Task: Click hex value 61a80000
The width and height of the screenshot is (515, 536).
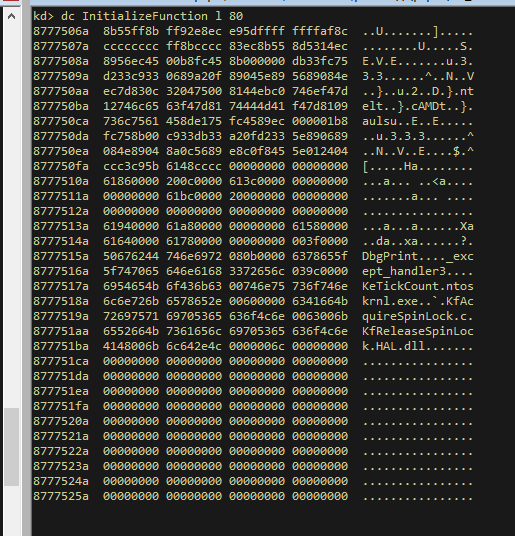Action: [x=194, y=226]
